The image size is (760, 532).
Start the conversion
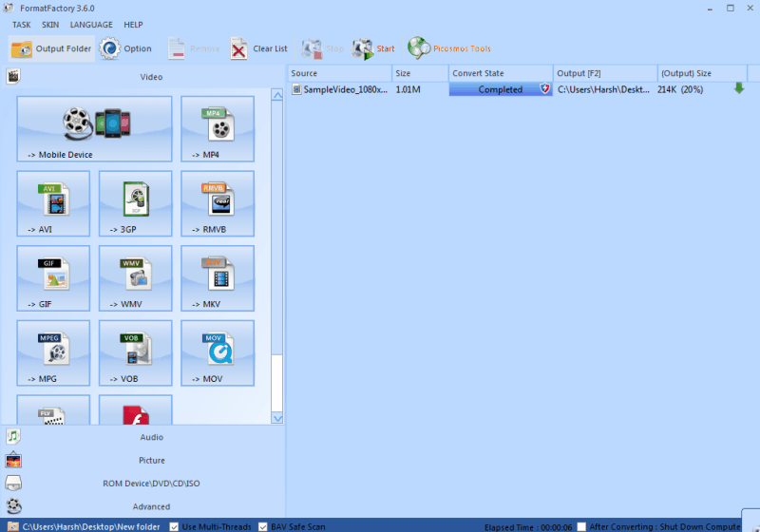pyautogui.click(x=373, y=48)
